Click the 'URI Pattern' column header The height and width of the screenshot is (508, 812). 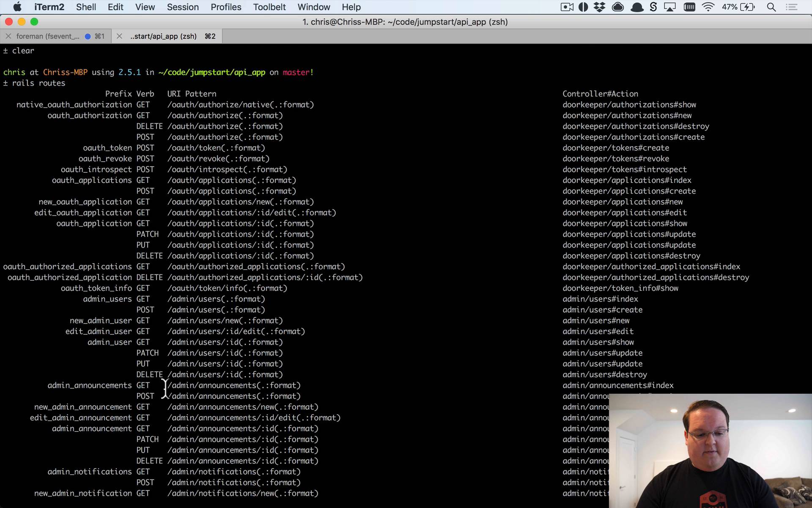192,94
